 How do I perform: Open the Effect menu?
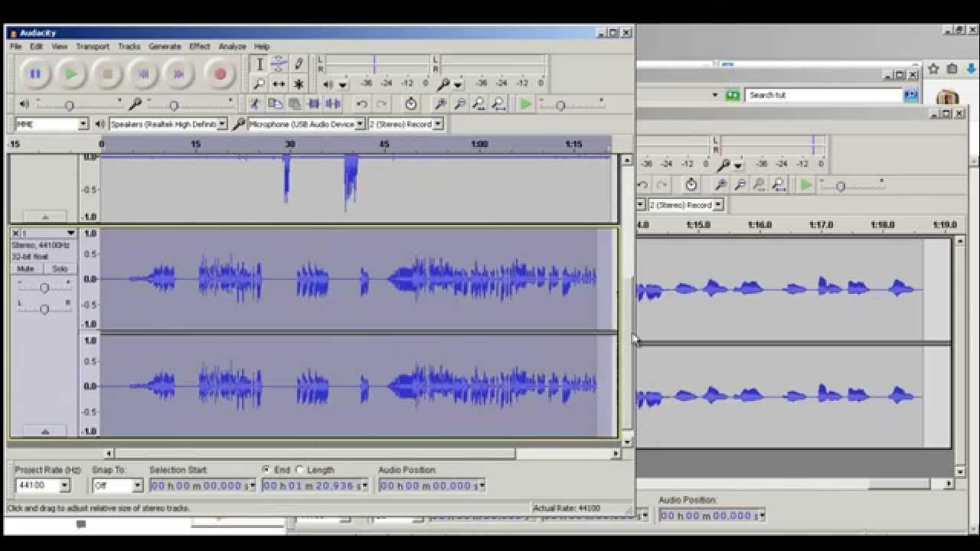pos(199,47)
